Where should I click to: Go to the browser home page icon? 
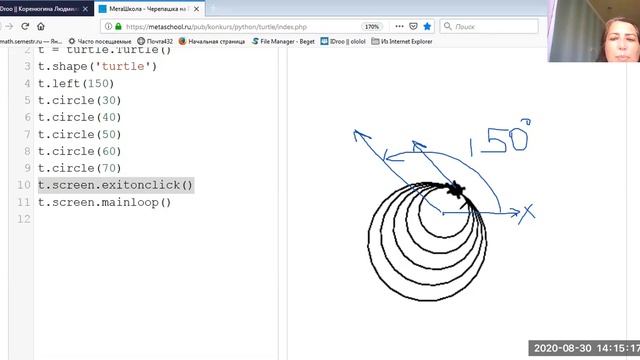pos(41,27)
